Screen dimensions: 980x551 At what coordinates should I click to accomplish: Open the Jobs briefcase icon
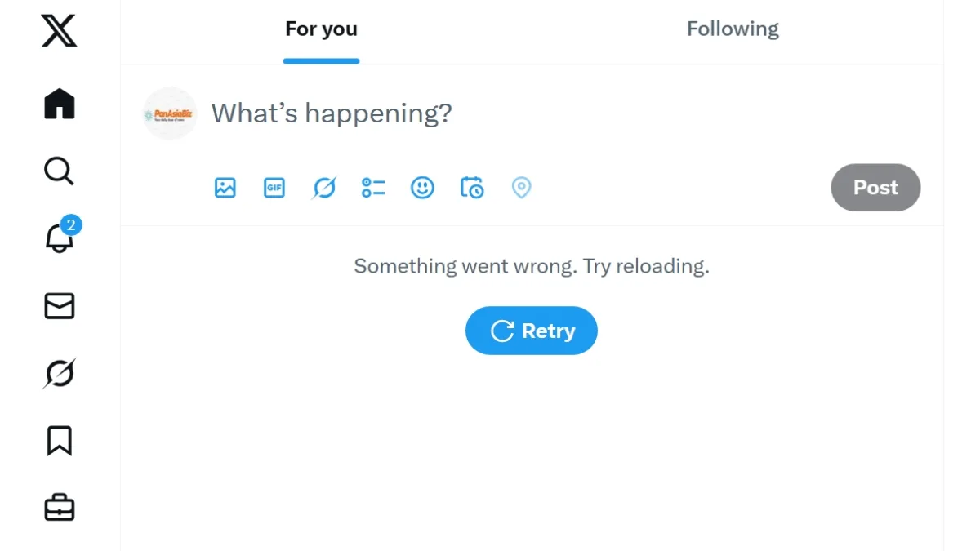pos(59,509)
